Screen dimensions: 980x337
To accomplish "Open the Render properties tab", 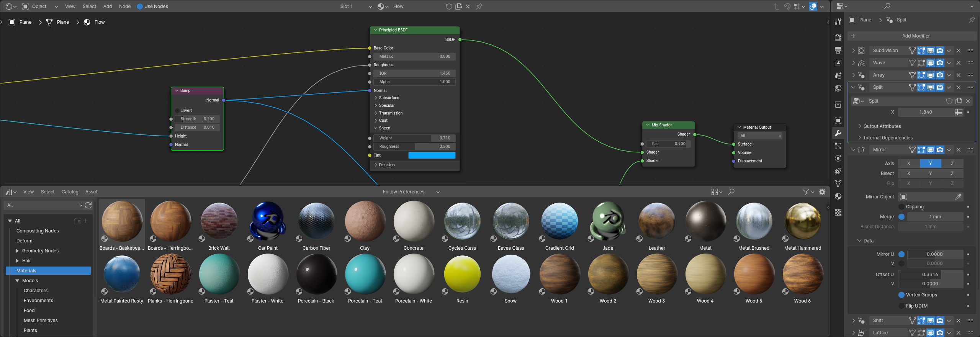I will tap(838, 37).
